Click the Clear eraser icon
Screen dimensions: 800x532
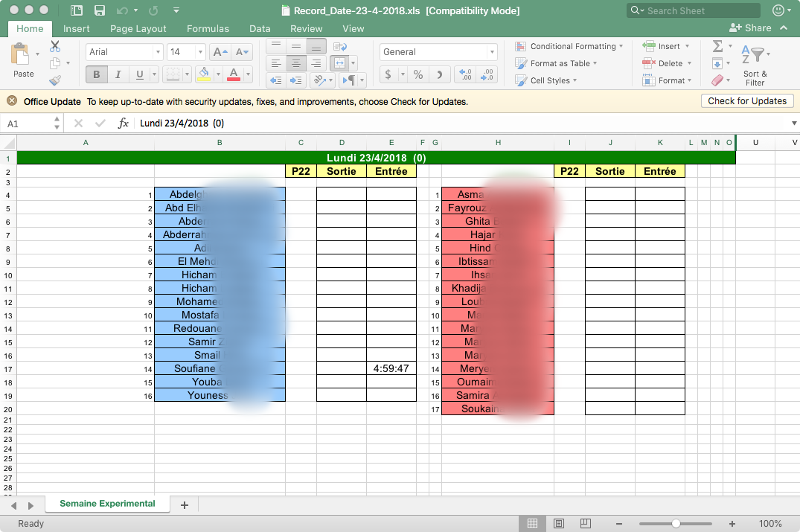pyautogui.click(x=717, y=80)
